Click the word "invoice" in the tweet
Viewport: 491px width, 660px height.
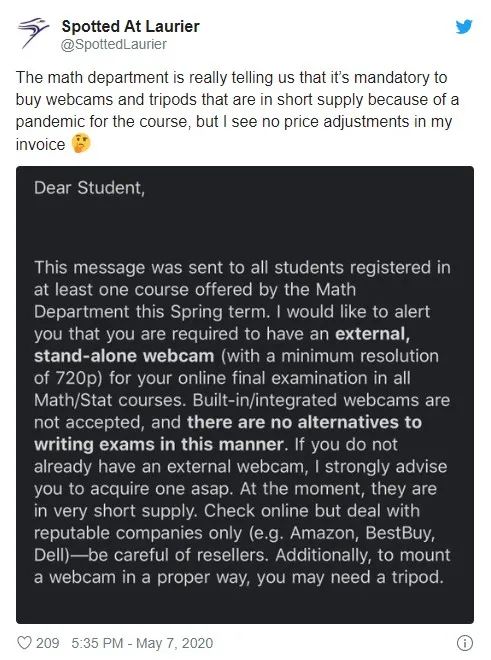pyautogui.click(x=40, y=144)
